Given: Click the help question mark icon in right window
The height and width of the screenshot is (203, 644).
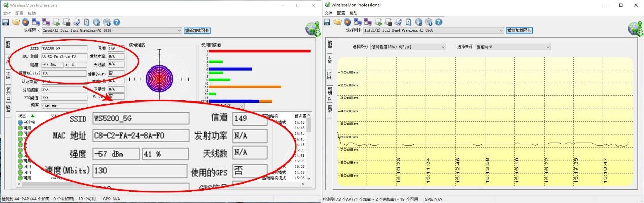Looking at the screenshot, I should coord(438,22).
